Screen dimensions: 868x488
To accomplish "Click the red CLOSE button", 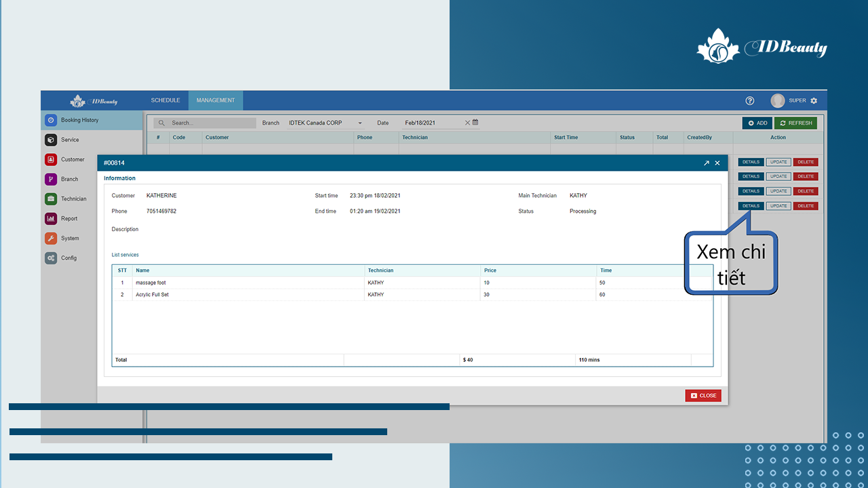I will tap(703, 395).
